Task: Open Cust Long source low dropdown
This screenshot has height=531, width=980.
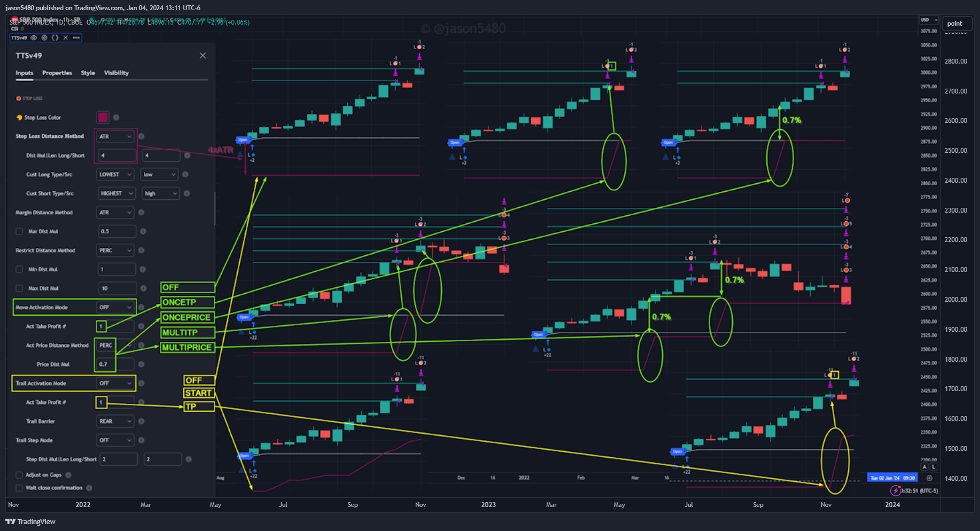Action: click(x=159, y=174)
